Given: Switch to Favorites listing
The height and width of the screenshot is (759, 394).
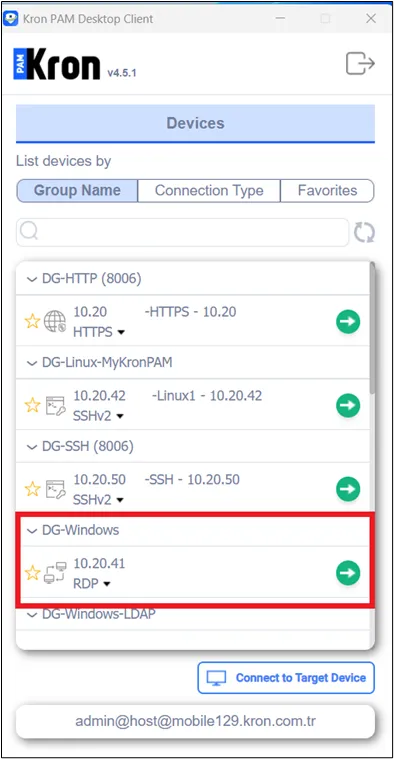Looking at the screenshot, I should (x=327, y=190).
